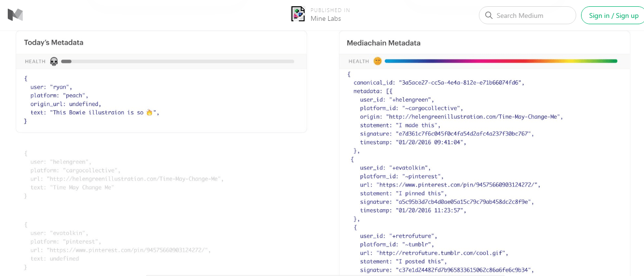
Task: Open the Mine Labs publication avatar
Action: [x=298, y=14]
